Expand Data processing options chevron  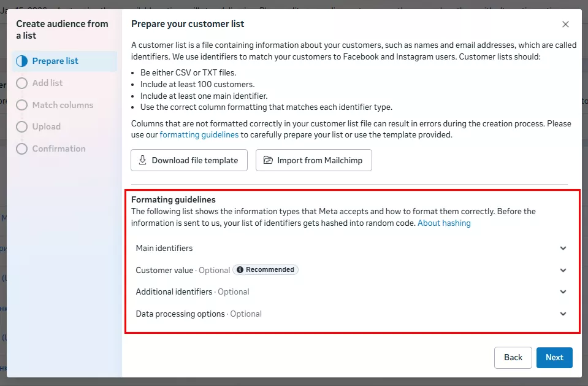click(563, 314)
